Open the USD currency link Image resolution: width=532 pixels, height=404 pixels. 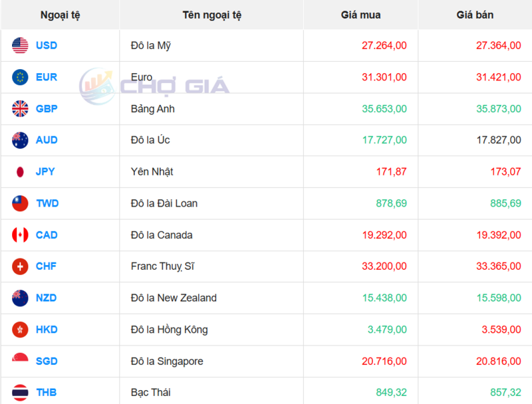[x=47, y=46]
